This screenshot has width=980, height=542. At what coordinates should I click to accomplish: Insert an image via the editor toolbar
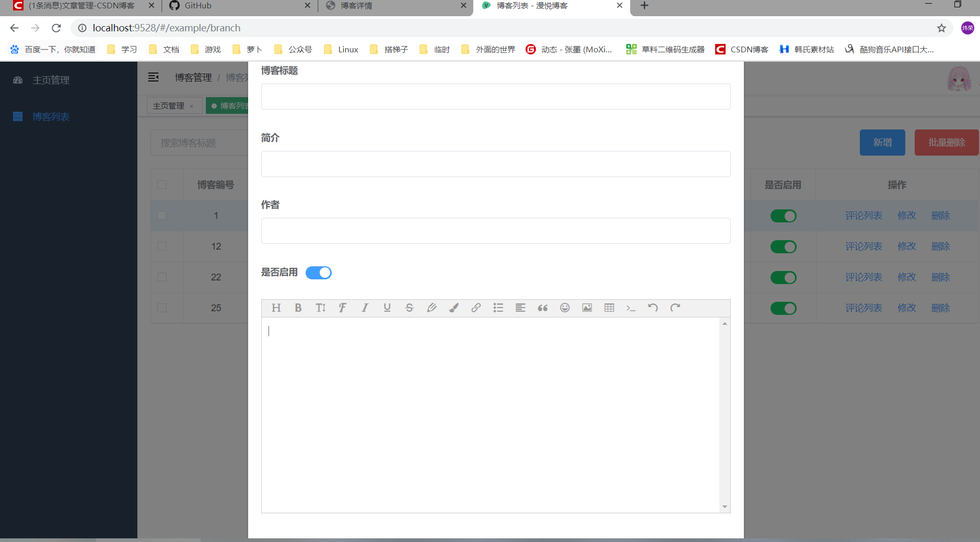point(587,308)
